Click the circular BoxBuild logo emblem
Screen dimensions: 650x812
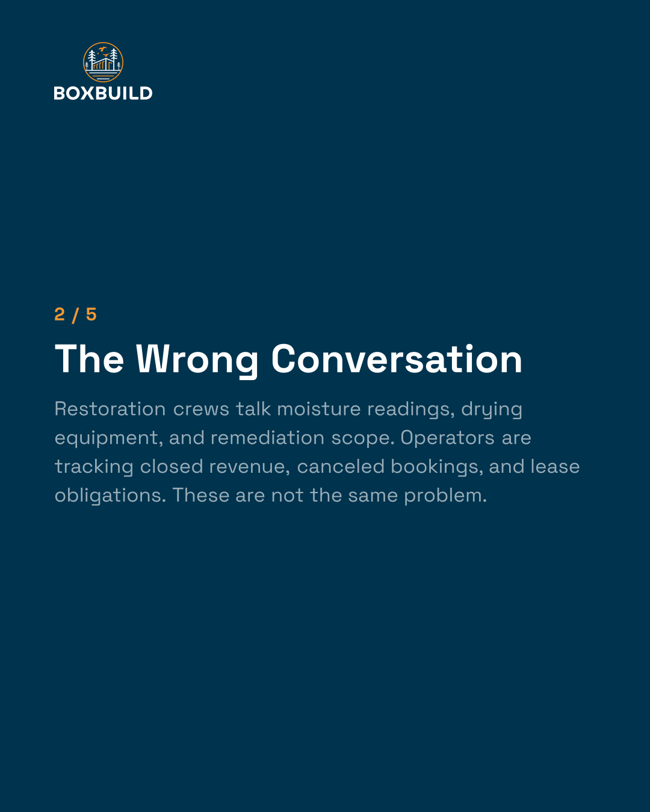103,63
